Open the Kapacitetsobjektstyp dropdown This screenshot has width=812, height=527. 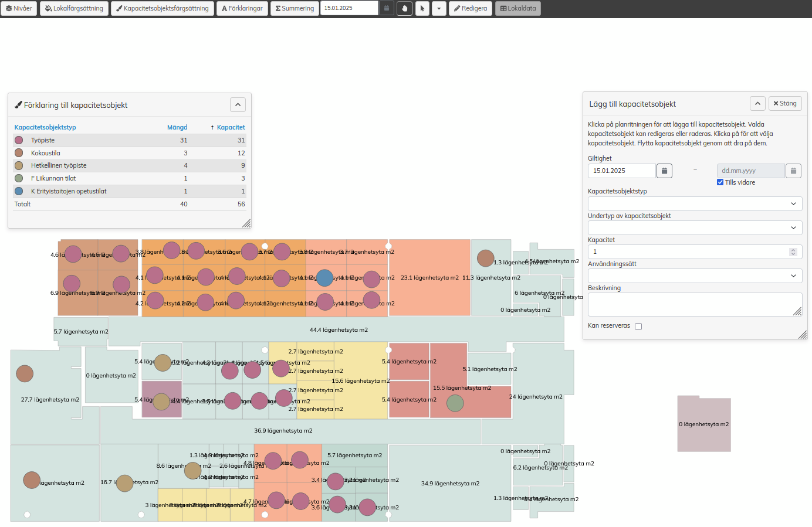click(695, 203)
